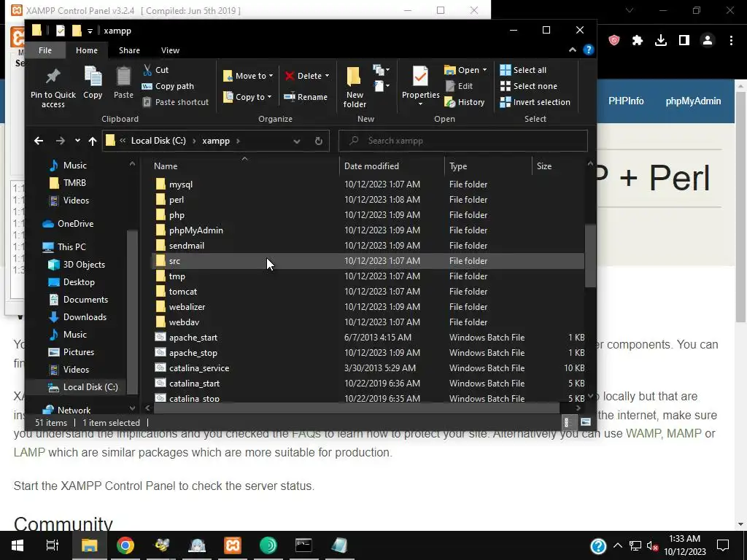Click Copy path in ribbon
The image size is (747, 560).
click(x=169, y=86)
